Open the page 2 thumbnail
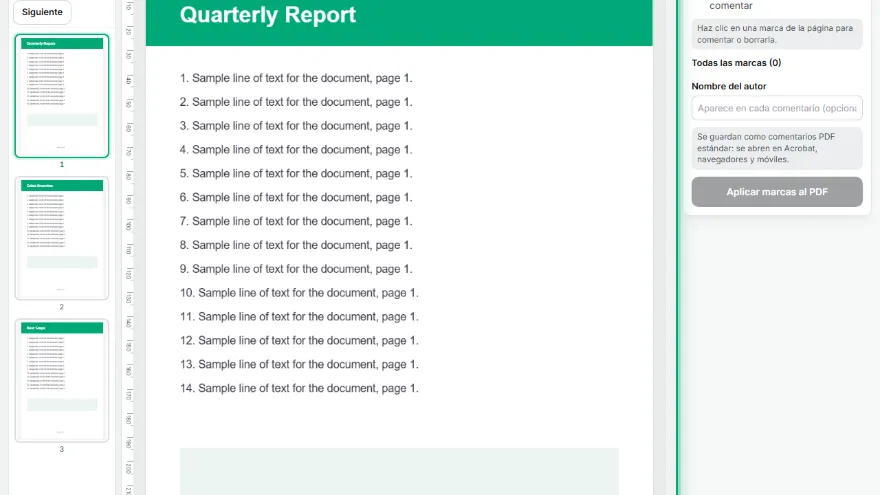The image size is (880, 495). coord(62,238)
